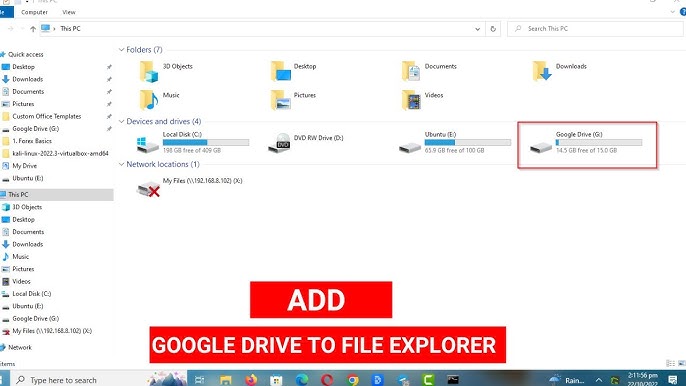The image size is (686, 386).
Task: Open the terminal window from taskbar
Action: pos(453,379)
